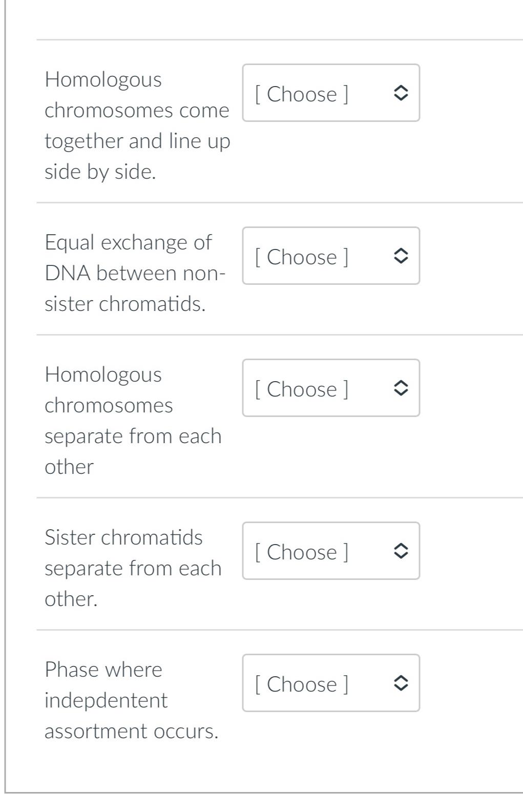Open the independent assortment phase dropdown
This screenshot has width=523, height=812.
[331, 683]
